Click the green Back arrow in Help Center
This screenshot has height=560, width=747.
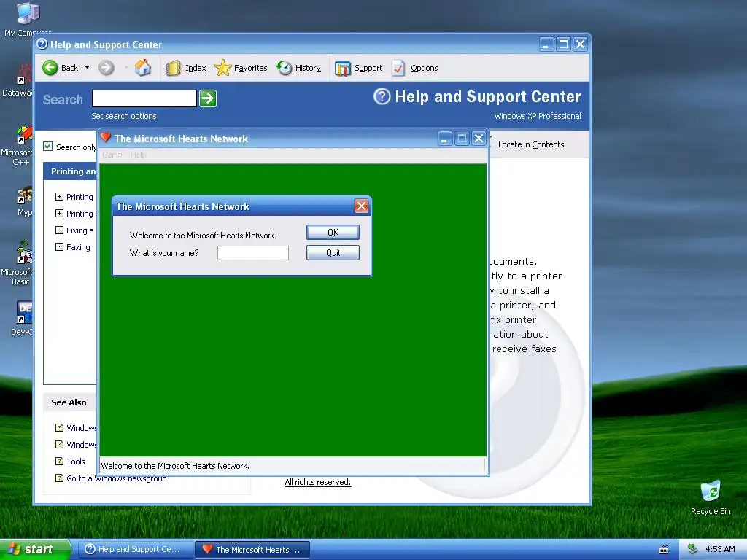[50, 68]
